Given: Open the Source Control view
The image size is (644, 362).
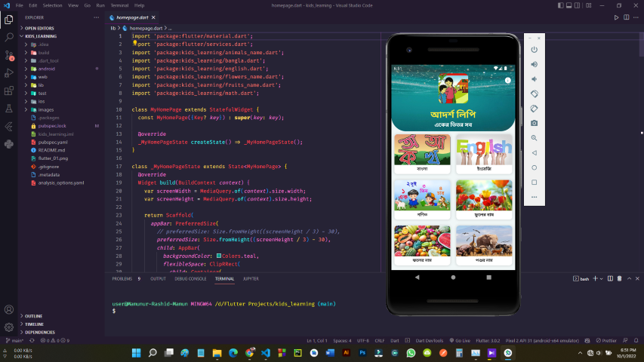Looking at the screenshot, I should pos(9,55).
